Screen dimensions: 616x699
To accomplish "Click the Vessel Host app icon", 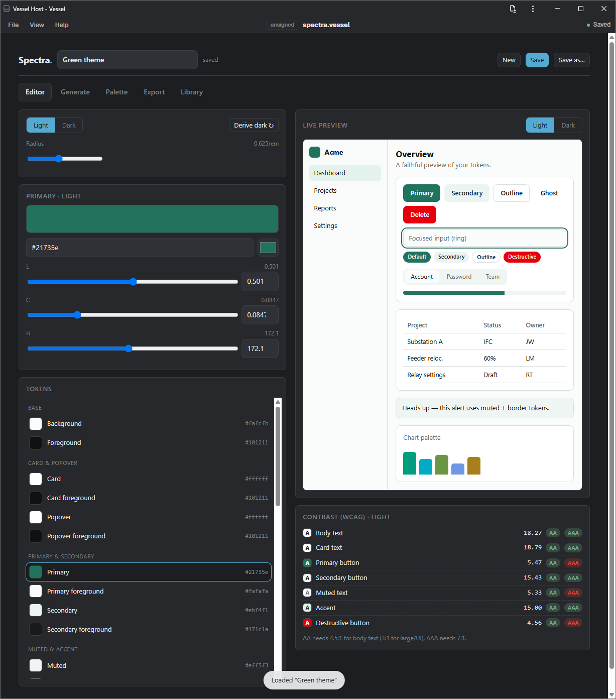I will (7, 9).
